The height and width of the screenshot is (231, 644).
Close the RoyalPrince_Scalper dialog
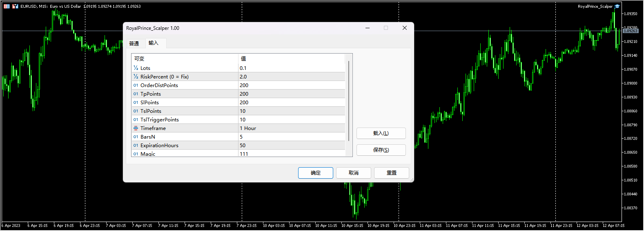(404, 28)
